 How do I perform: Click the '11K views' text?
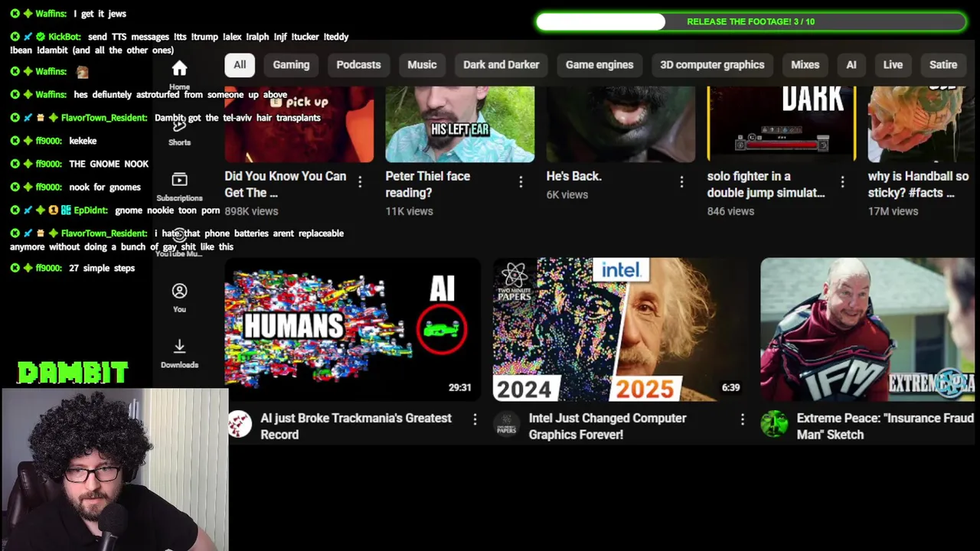pos(409,211)
